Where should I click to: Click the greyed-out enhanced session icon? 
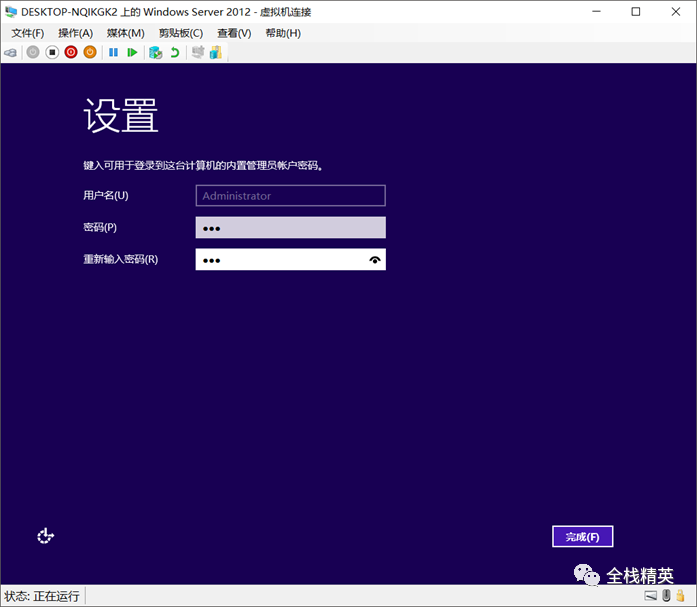[198, 52]
